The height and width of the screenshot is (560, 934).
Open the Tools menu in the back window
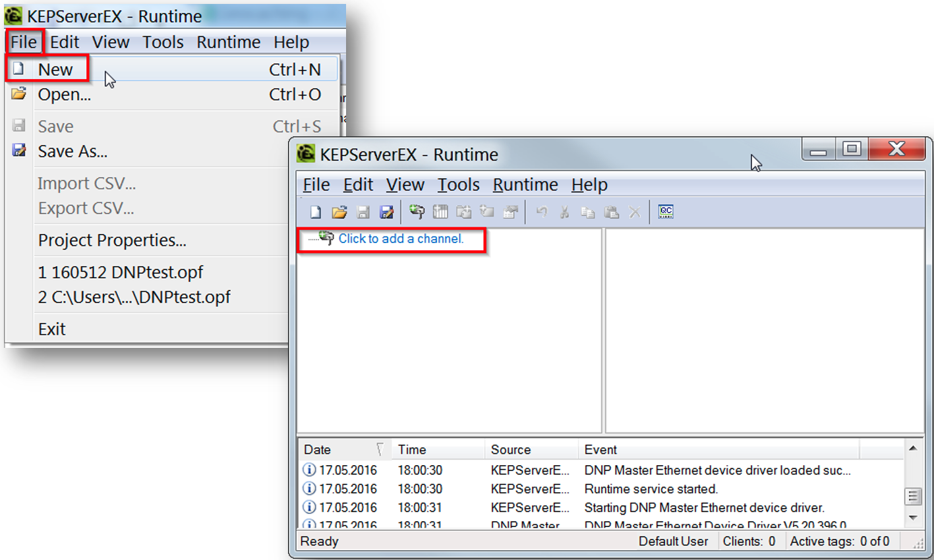pyautogui.click(x=163, y=42)
